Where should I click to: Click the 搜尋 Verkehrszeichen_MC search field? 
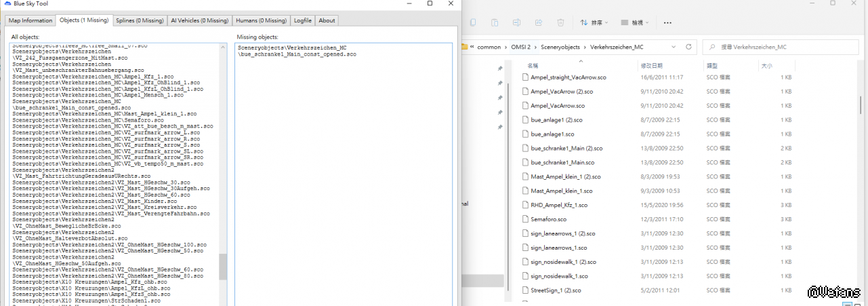click(779, 47)
